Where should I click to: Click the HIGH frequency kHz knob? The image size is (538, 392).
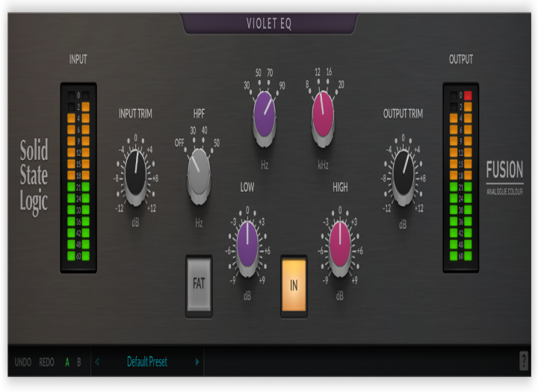coord(323,118)
